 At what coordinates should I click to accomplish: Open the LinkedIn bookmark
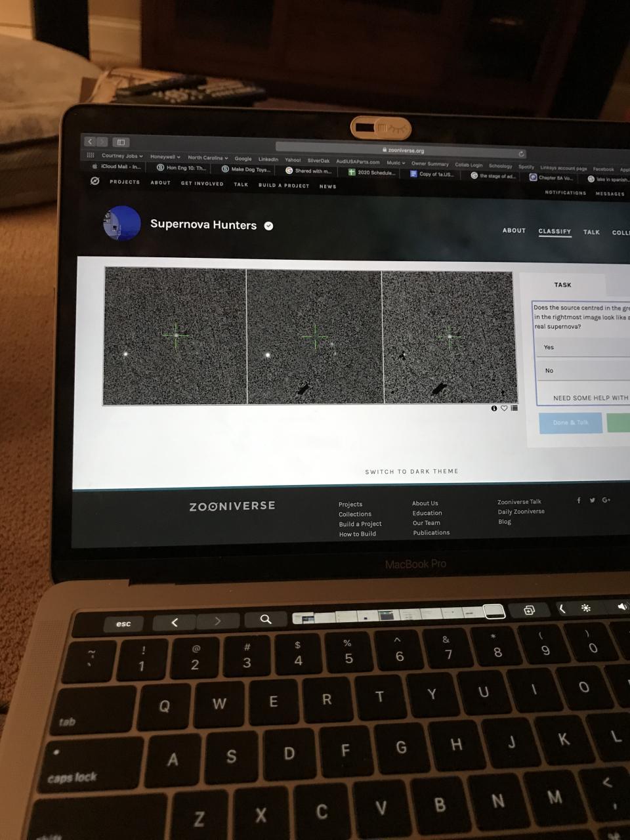268,159
